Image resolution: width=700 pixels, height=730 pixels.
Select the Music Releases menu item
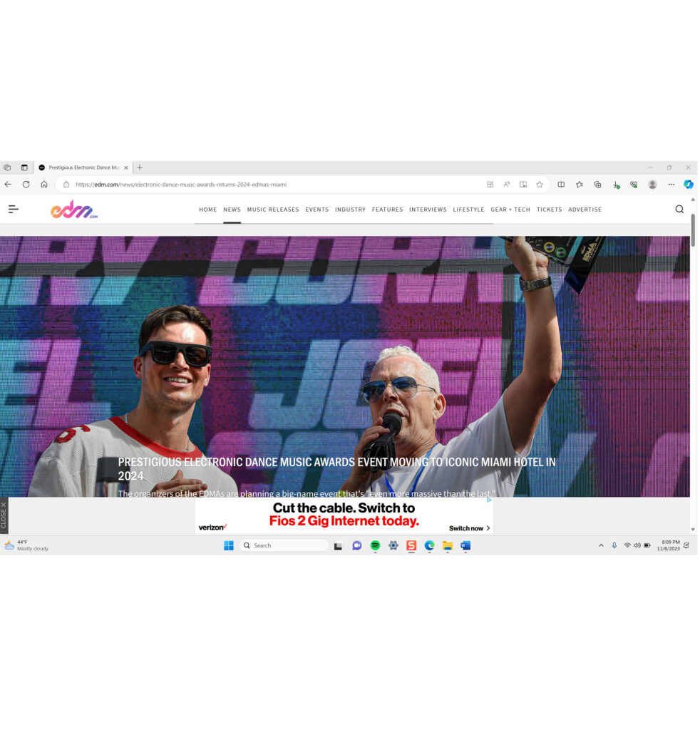click(x=273, y=210)
